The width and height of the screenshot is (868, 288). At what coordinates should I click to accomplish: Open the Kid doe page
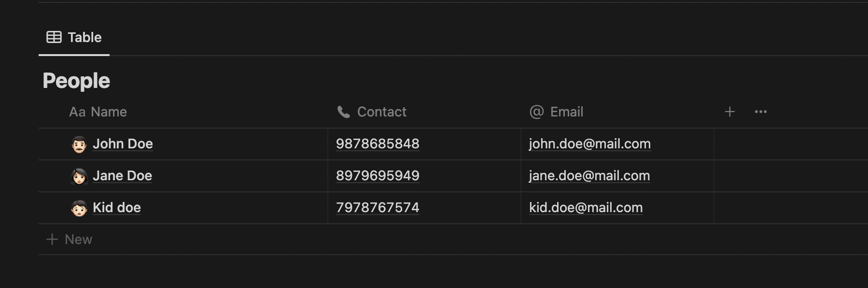click(x=117, y=208)
